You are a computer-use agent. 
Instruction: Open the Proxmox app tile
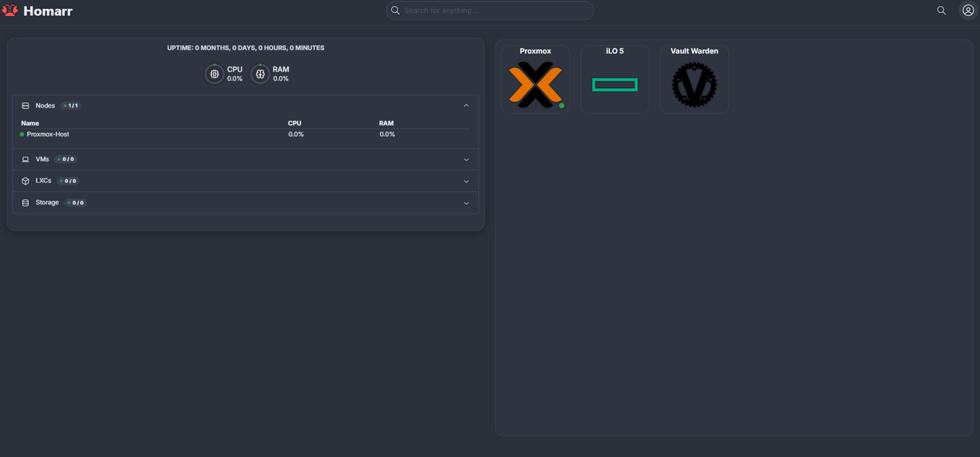tap(535, 80)
